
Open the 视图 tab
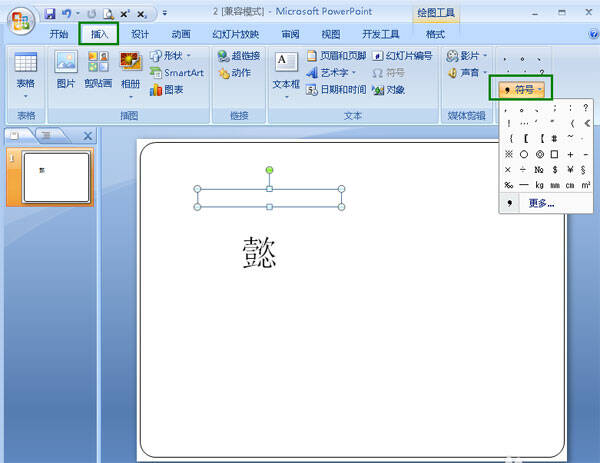[331, 34]
